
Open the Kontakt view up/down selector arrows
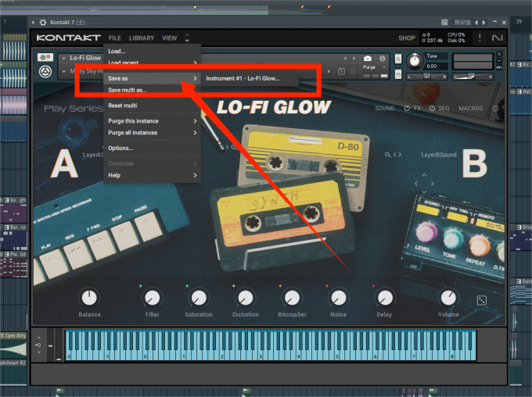187,38
